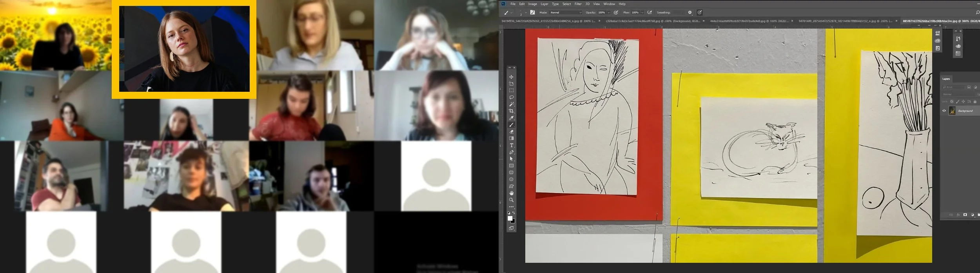This screenshot has height=273, width=980.
Task: Toggle pixel layer filter in Layers
Action: tap(969, 87)
